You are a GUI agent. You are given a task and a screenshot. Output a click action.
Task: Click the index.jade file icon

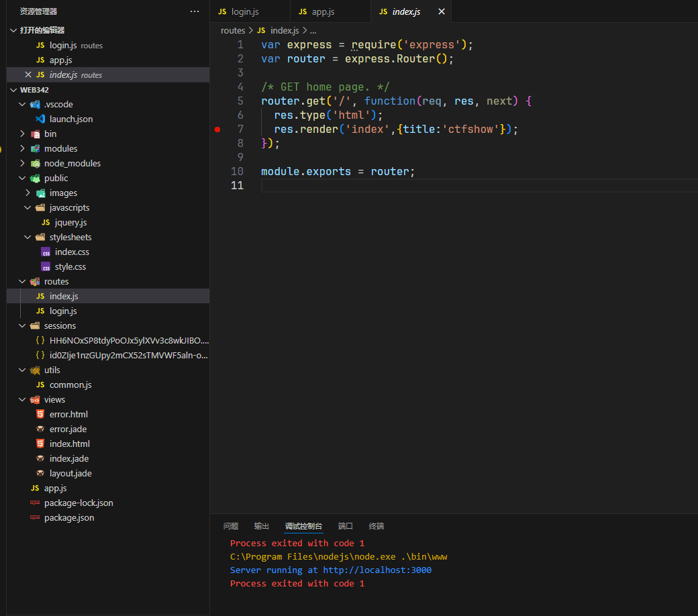[40, 458]
